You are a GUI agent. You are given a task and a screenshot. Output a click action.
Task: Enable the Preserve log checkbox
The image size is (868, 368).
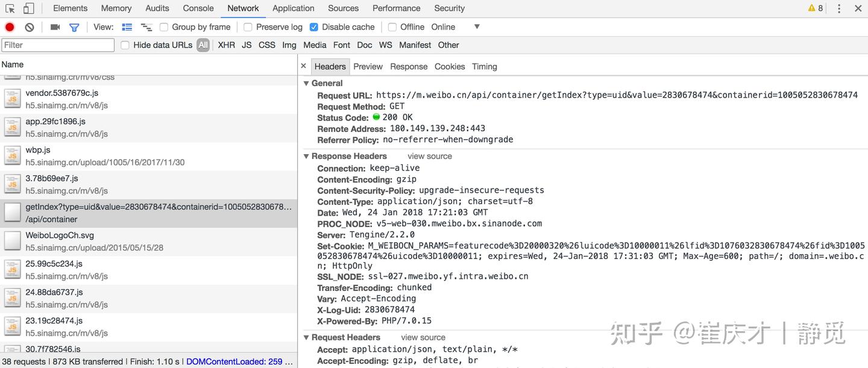coord(248,27)
